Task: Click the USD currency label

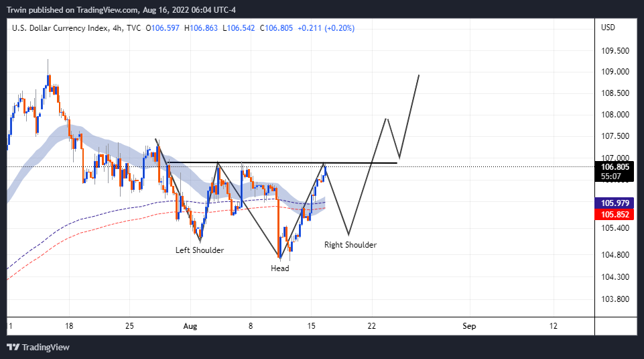Action: 608,27
